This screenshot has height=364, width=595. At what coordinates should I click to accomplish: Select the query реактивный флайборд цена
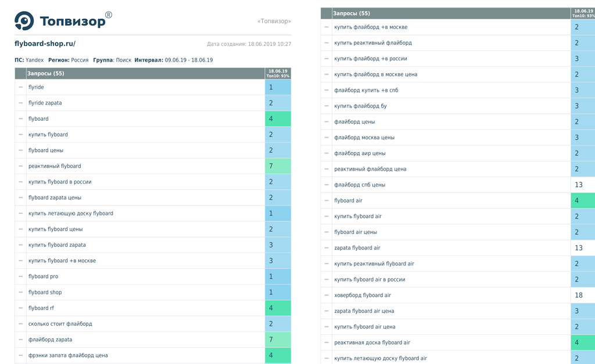370,169
